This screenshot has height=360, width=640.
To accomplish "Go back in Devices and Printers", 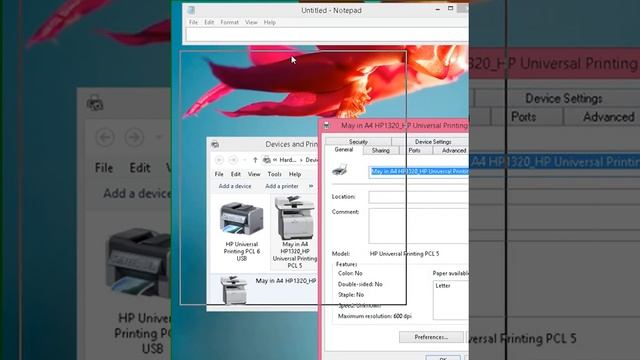I will coord(219,160).
